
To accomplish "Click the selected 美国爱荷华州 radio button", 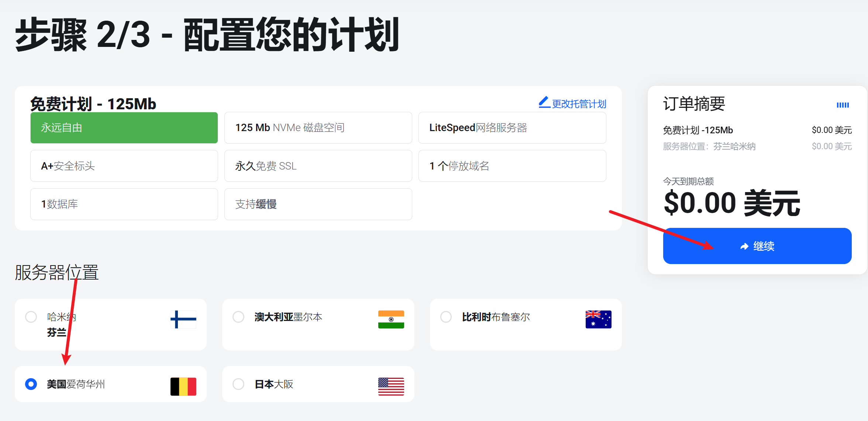I will [31, 384].
